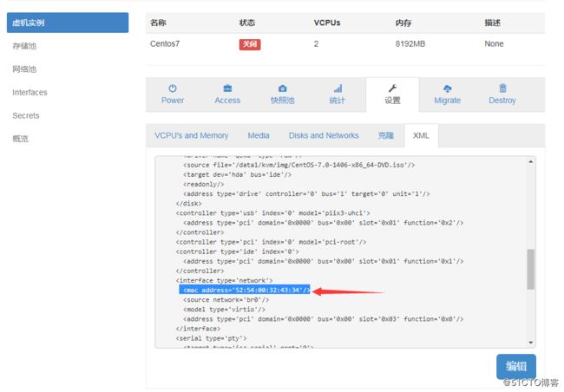Click the model type='virtio' line
The width and height of the screenshot is (564, 392).
(224, 310)
